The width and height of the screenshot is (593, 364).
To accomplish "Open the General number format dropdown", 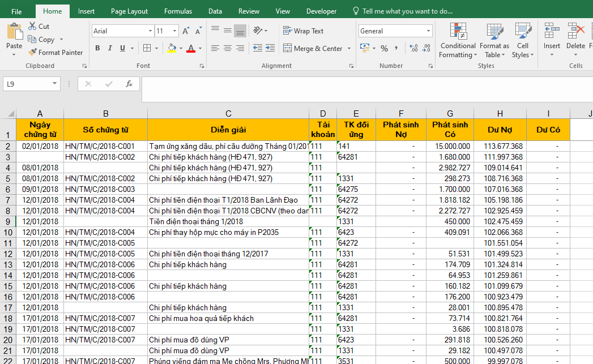I will pos(428,31).
